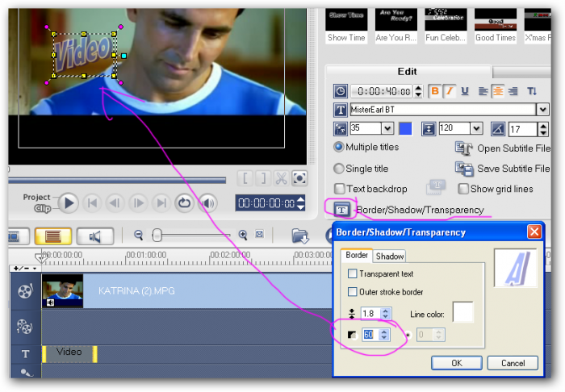Open the MisterEarl BT font dropdown
565x392 pixels.
coord(542,110)
